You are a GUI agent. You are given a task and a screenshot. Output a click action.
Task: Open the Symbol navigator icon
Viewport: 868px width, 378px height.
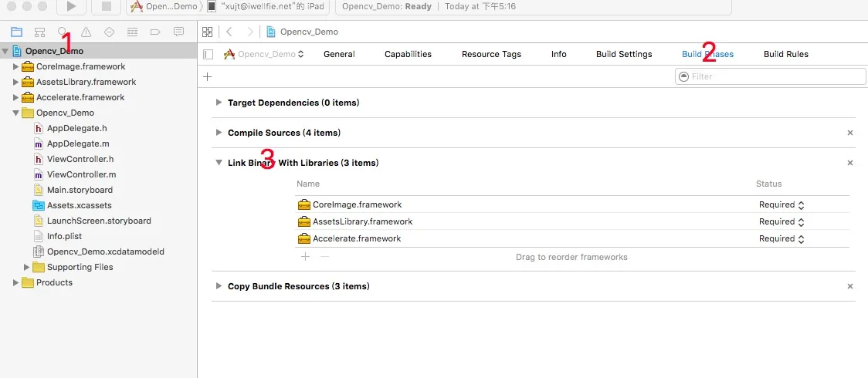coord(39,32)
